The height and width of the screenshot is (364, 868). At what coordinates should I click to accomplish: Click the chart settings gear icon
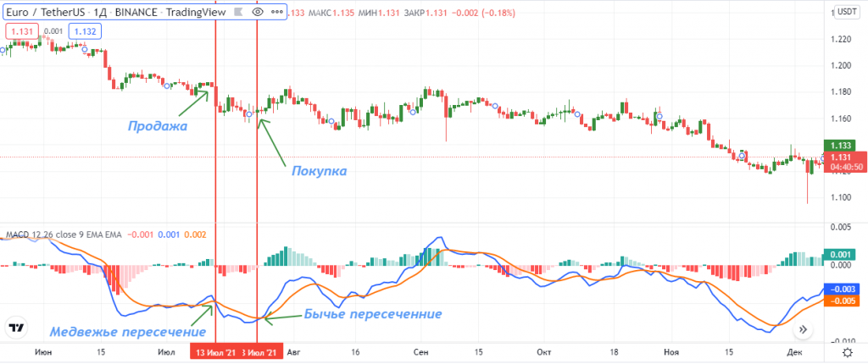tap(847, 352)
